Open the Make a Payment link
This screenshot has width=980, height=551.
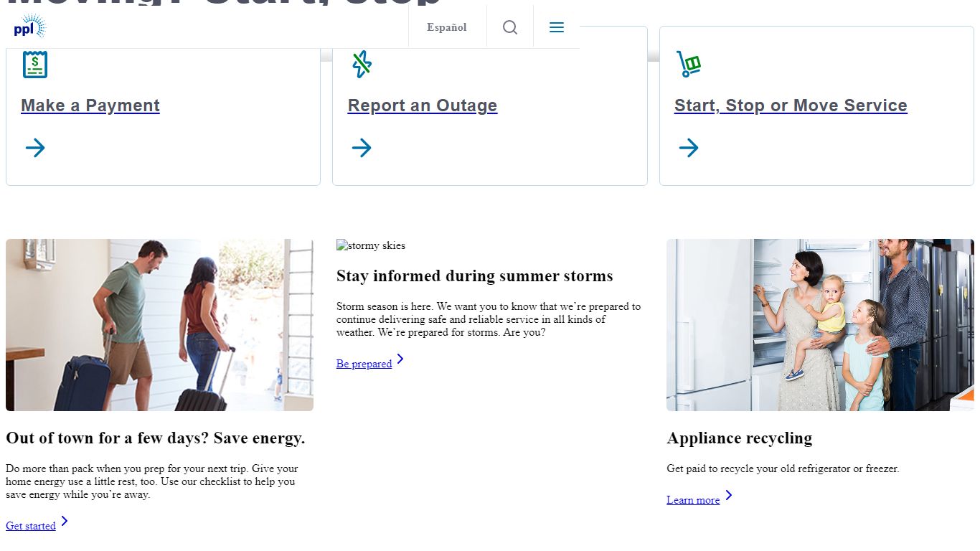(x=90, y=105)
